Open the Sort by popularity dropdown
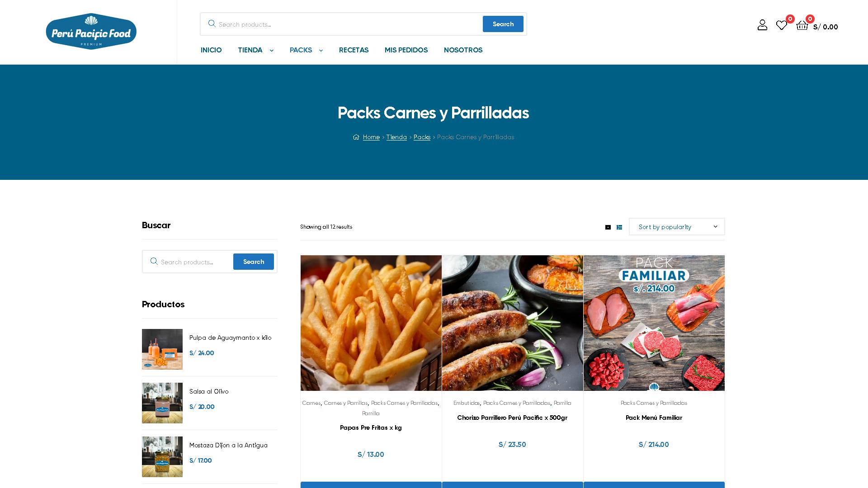 677,227
